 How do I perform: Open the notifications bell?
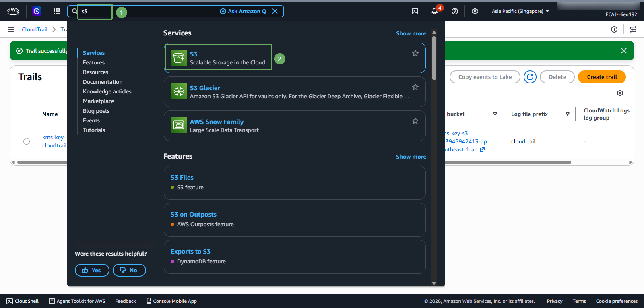coord(435,11)
